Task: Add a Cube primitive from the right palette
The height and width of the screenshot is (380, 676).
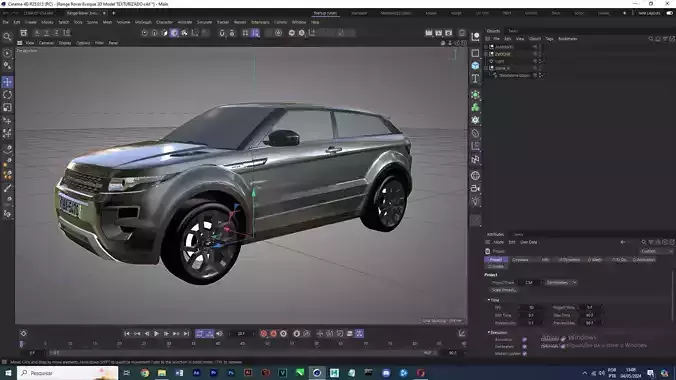Action: (475, 66)
